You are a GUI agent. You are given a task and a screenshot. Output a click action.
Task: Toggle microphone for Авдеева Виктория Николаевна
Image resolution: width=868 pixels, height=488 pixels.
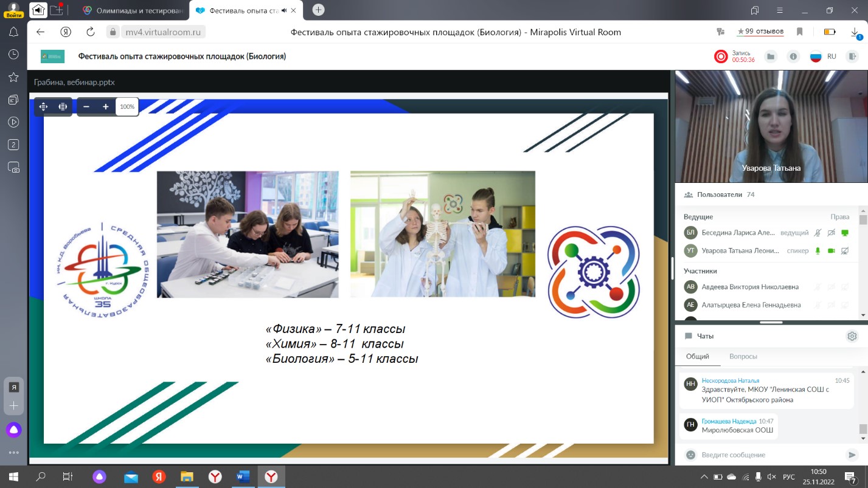818,287
